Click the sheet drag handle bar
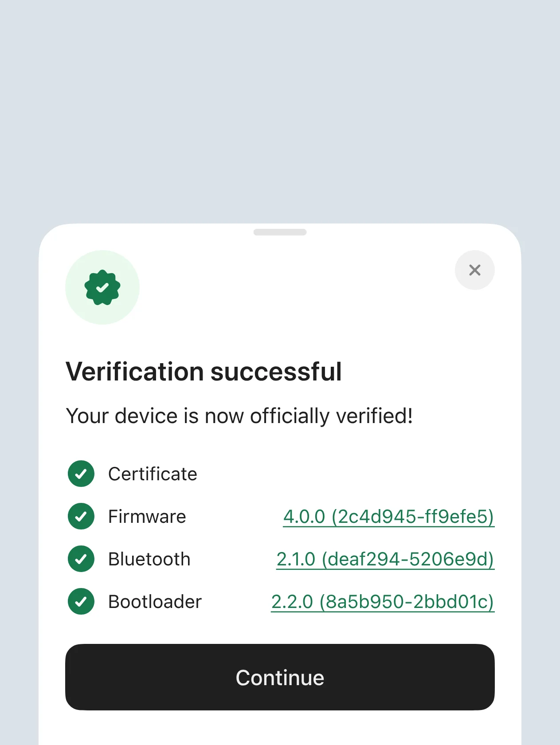Image resolution: width=560 pixels, height=745 pixels. click(x=280, y=232)
